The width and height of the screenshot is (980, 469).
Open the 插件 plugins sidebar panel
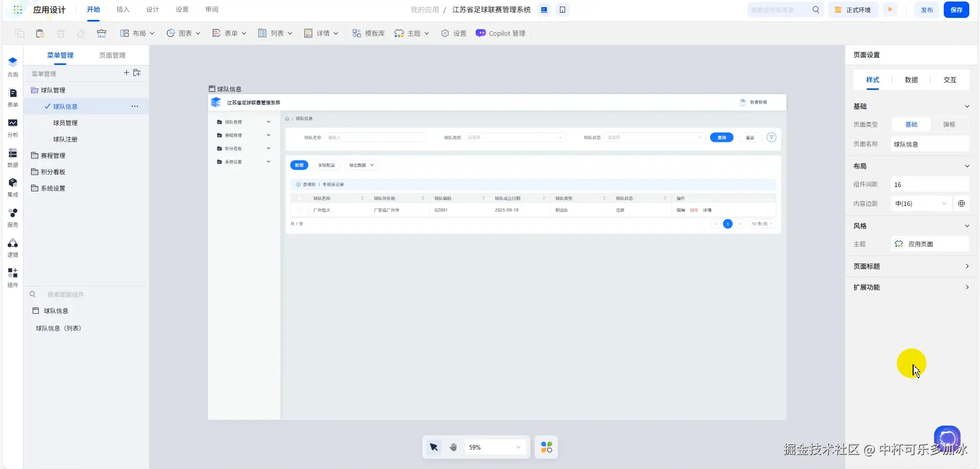(13, 277)
